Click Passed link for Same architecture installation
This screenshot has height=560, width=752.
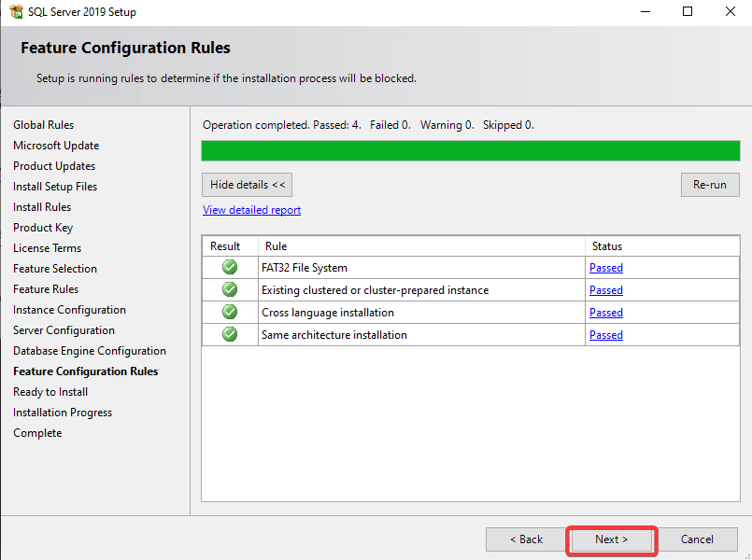tap(606, 335)
